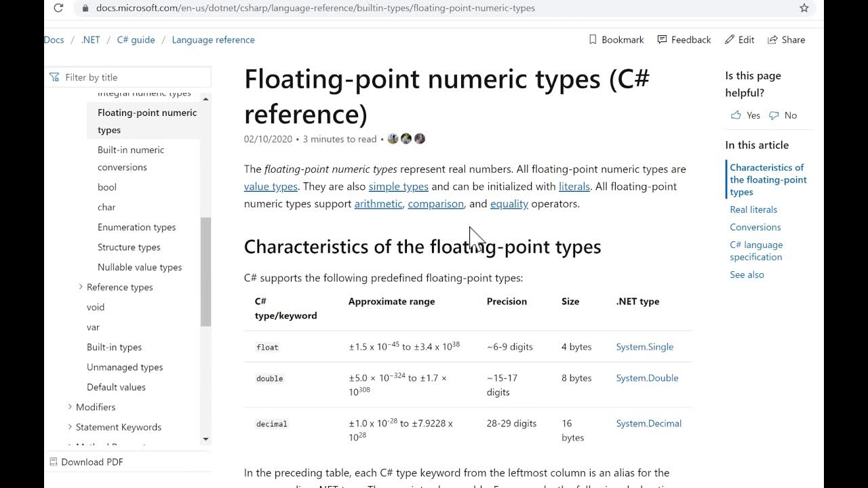868x488 pixels.
Task: Open the System.Double type link
Action: (647, 378)
